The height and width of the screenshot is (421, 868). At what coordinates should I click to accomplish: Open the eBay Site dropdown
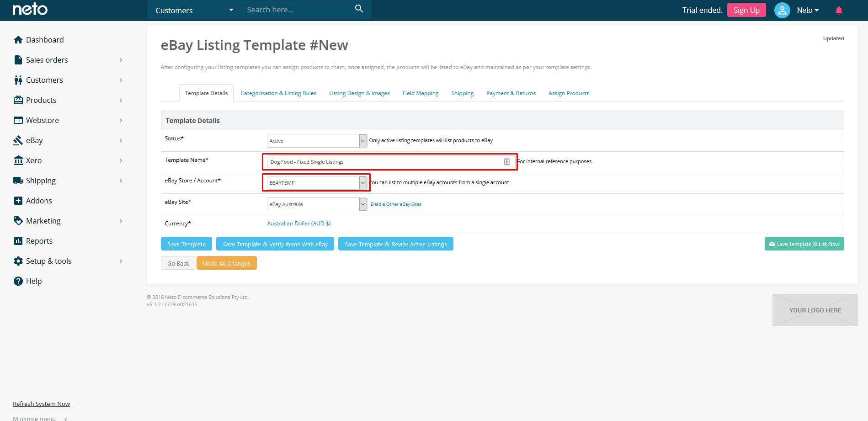click(x=317, y=204)
